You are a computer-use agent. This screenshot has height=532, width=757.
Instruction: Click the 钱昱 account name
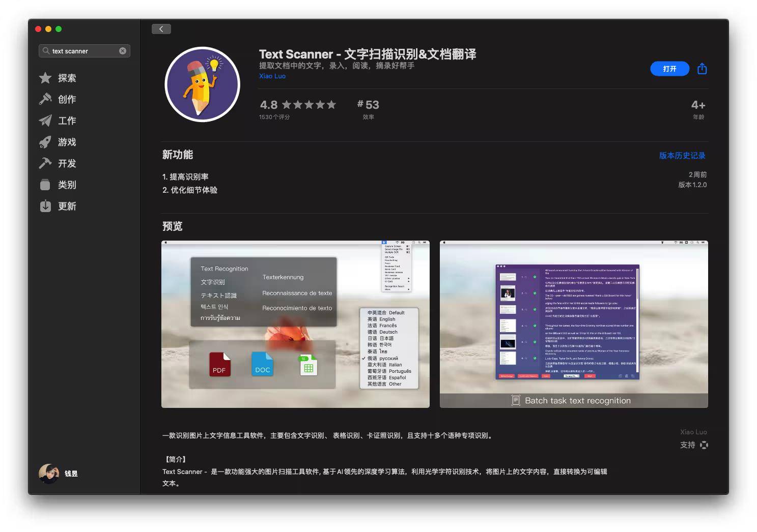(71, 474)
